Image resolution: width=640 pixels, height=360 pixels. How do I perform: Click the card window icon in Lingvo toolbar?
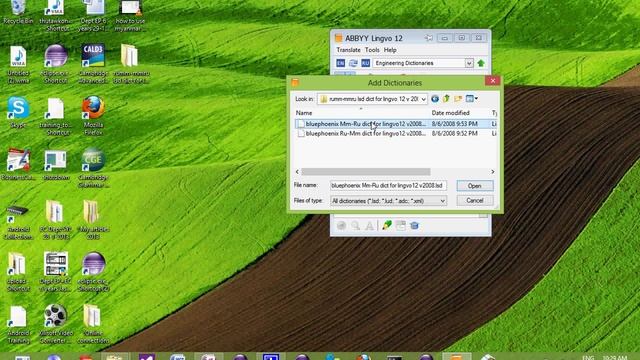(401, 225)
